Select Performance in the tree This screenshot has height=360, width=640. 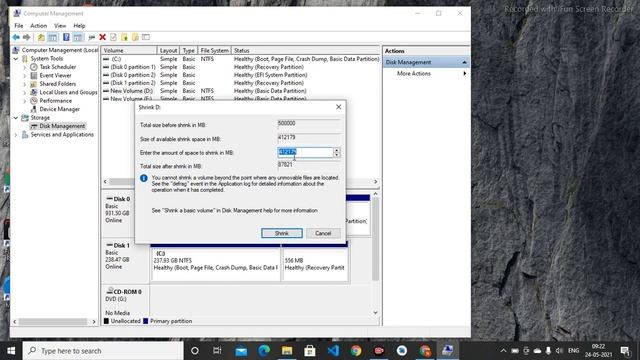(56, 101)
